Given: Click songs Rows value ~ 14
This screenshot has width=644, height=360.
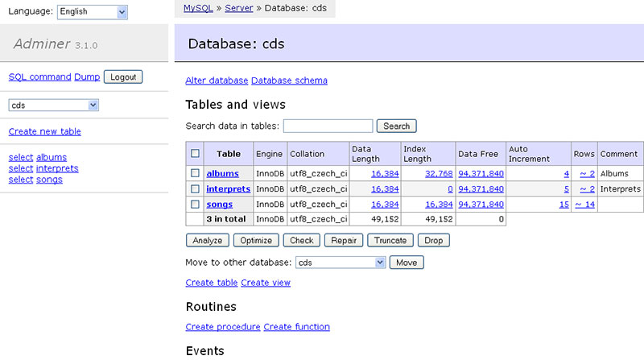Looking at the screenshot, I should (585, 205).
